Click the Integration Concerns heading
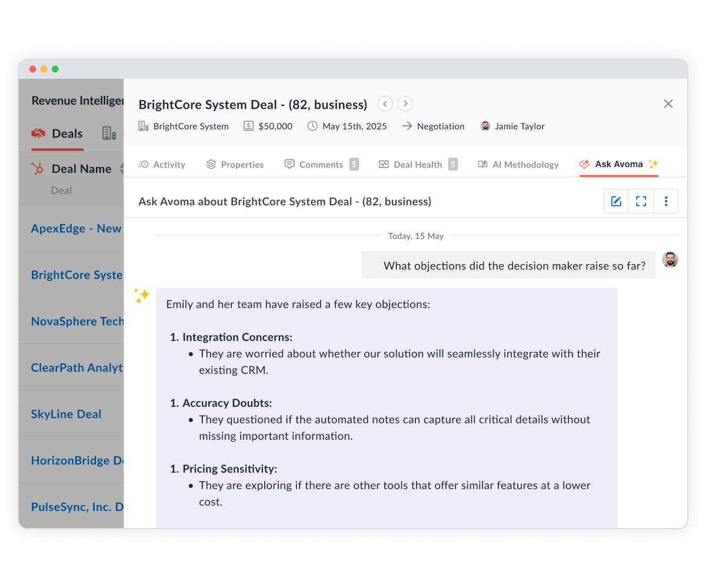Screen dimensions: 706x588 point(238,337)
